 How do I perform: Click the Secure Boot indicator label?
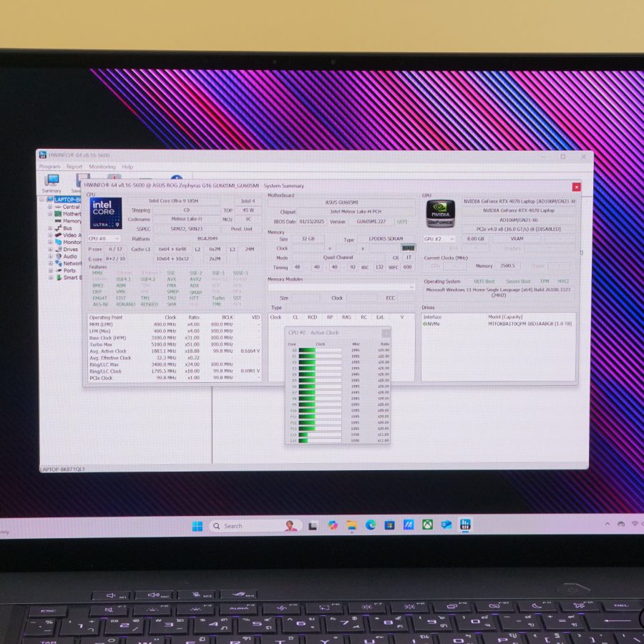point(518,281)
